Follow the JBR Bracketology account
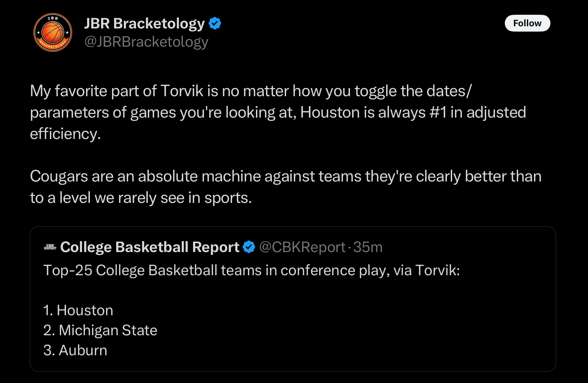 (527, 23)
